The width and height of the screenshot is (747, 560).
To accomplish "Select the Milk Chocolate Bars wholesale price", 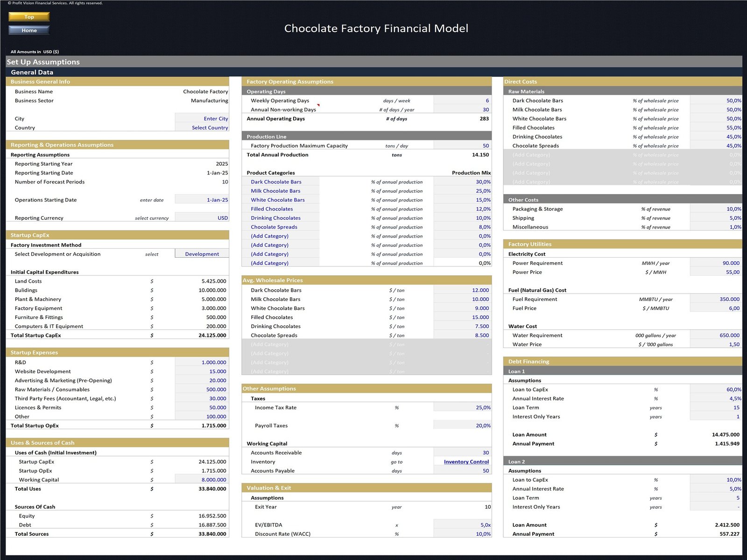I will [462, 299].
